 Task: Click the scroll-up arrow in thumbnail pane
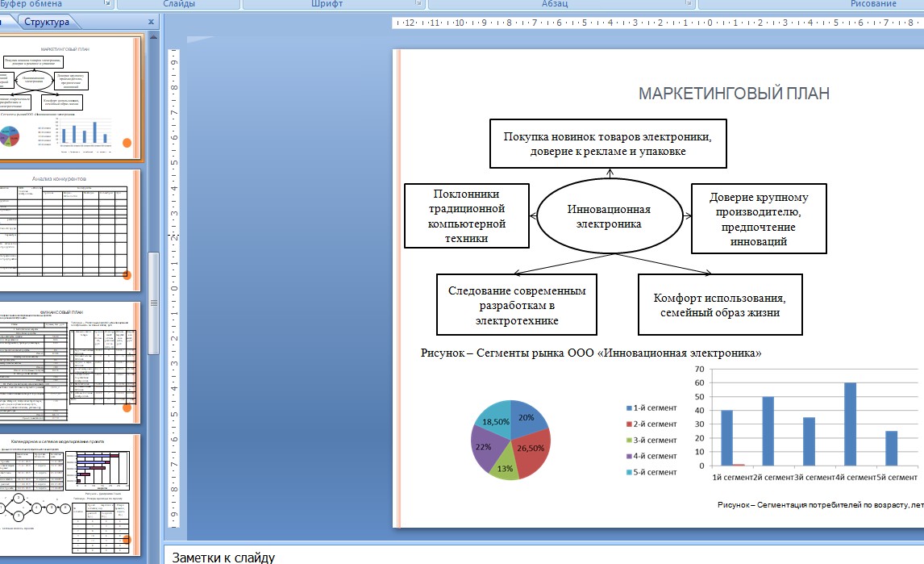point(153,36)
